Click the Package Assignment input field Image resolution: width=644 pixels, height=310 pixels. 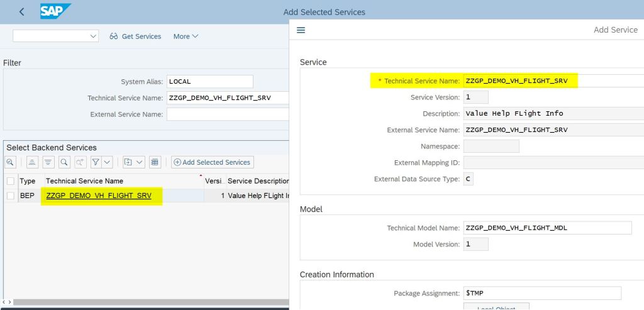pyautogui.click(x=541, y=293)
